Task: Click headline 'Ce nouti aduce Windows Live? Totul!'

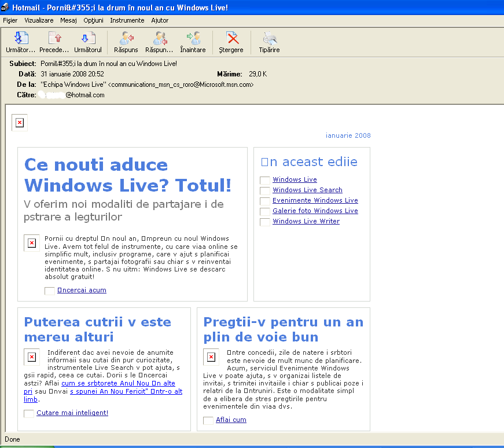Action: [x=128, y=175]
